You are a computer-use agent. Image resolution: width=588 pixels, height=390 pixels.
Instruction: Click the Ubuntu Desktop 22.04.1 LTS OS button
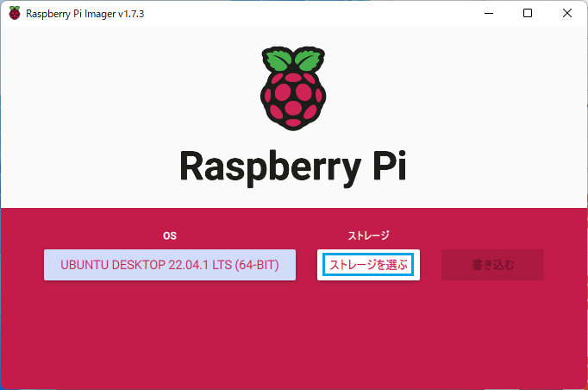[170, 265]
